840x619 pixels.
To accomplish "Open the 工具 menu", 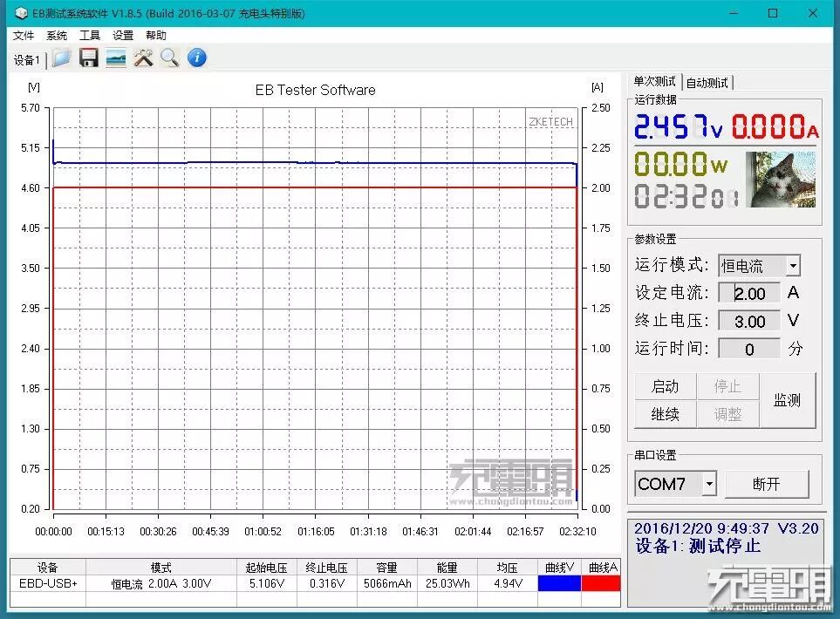I will tap(90, 36).
